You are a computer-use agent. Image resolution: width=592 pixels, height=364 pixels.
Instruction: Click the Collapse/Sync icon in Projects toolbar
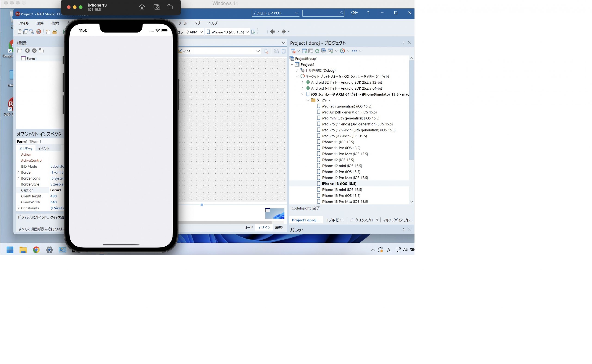[x=324, y=51]
